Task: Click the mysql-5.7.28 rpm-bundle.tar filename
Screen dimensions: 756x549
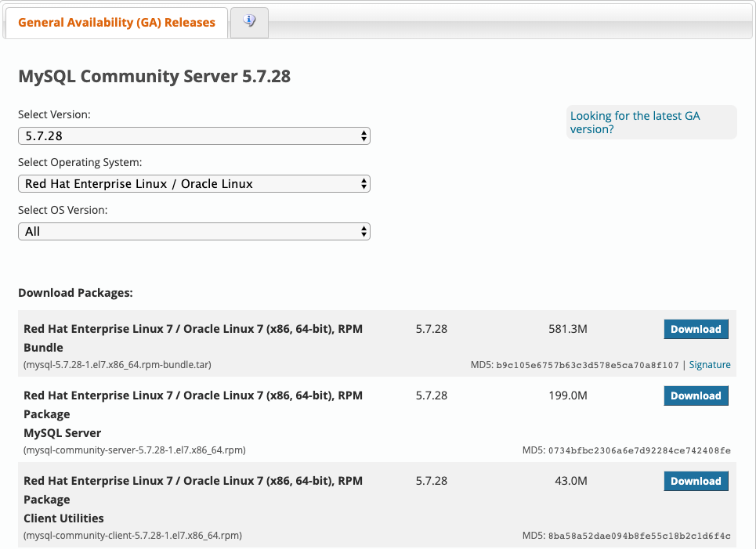Action: coord(117,365)
